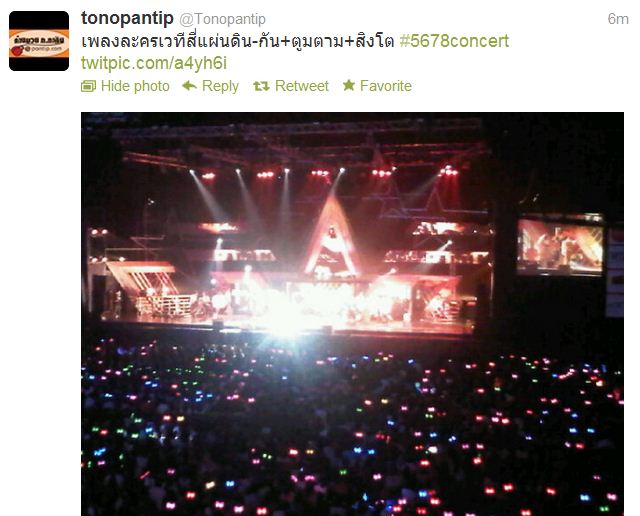
Task: Open the tonopantip display name
Action: pyautogui.click(x=127, y=18)
